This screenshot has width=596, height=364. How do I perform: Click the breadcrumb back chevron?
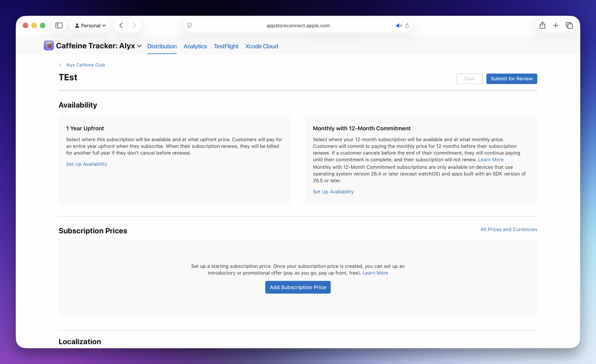60,65
